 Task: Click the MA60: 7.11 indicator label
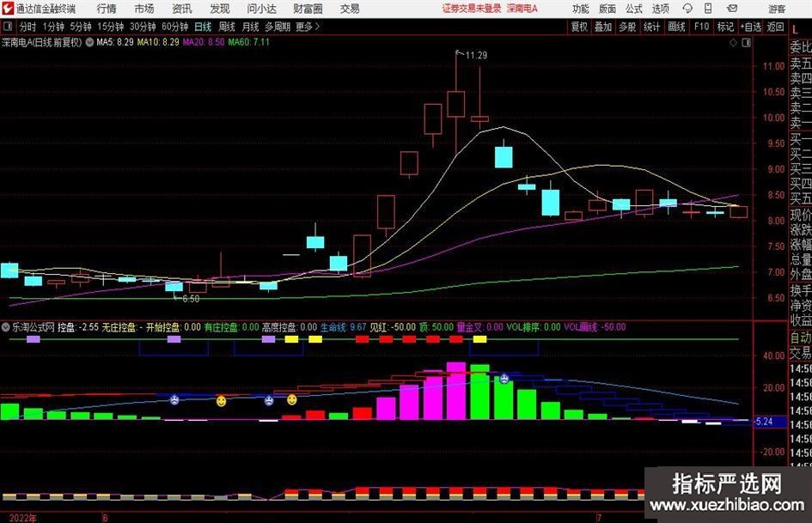click(x=249, y=42)
